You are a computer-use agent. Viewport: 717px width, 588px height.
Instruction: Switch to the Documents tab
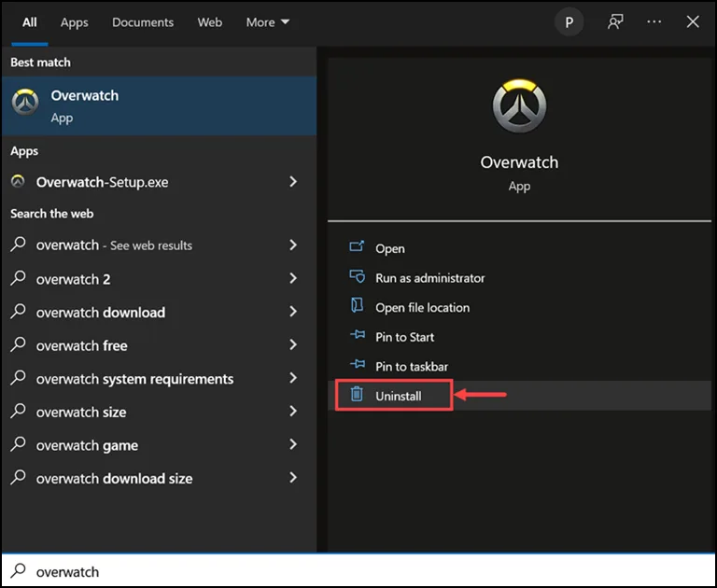coord(143,22)
